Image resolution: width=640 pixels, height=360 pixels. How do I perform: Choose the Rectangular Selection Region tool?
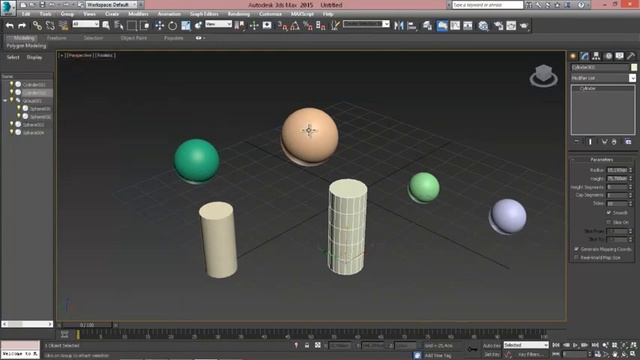click(x=132, y=26)
